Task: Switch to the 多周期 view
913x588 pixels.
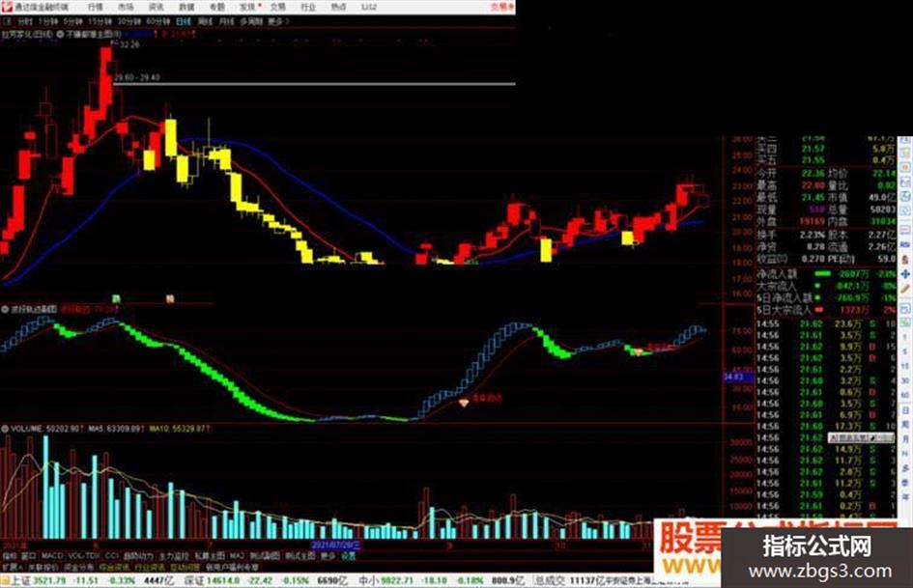Action: pos(251,21)
